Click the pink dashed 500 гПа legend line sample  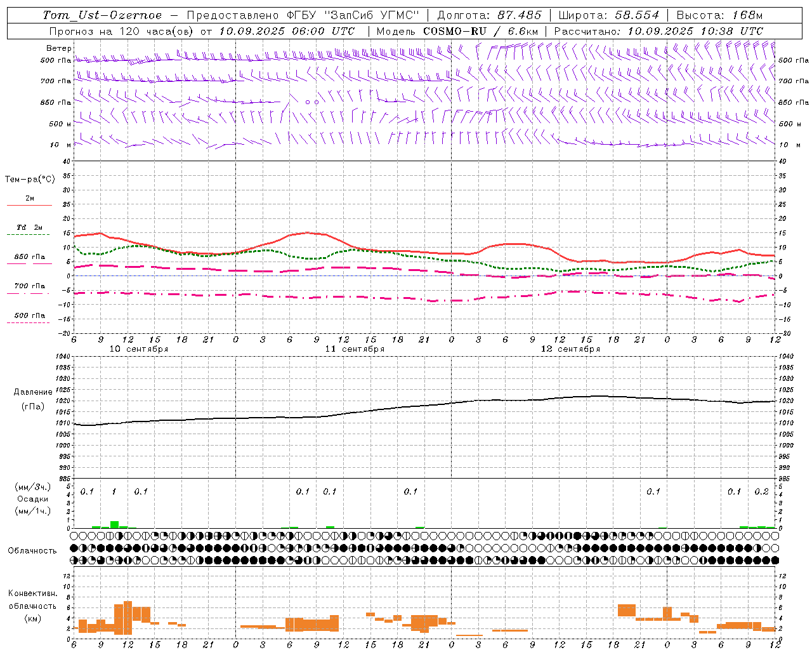click(x=28, y=322)
